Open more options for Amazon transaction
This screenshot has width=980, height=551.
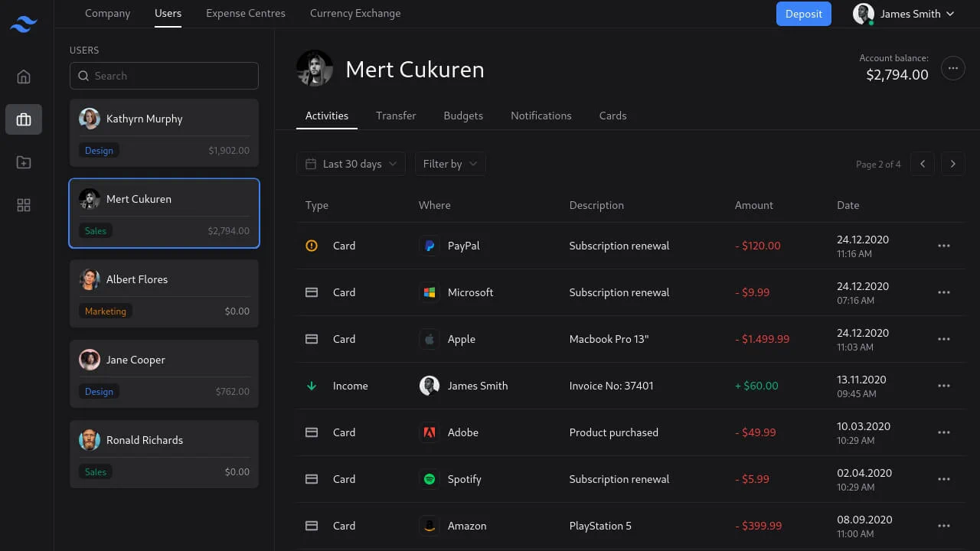click(944, 526)
